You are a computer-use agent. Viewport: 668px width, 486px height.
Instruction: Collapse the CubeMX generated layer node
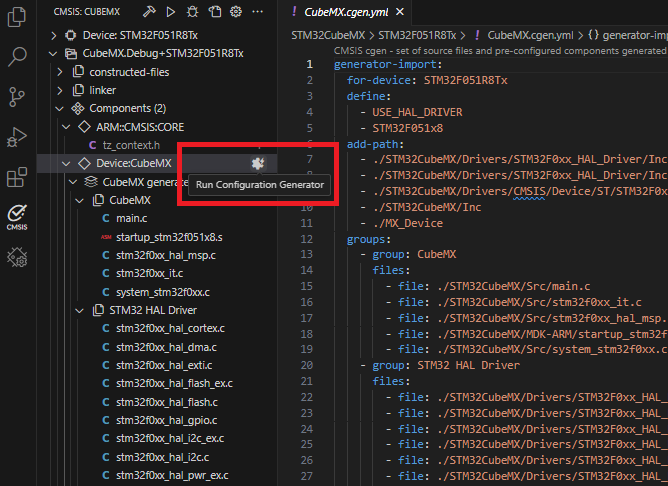tap(73, 182)
